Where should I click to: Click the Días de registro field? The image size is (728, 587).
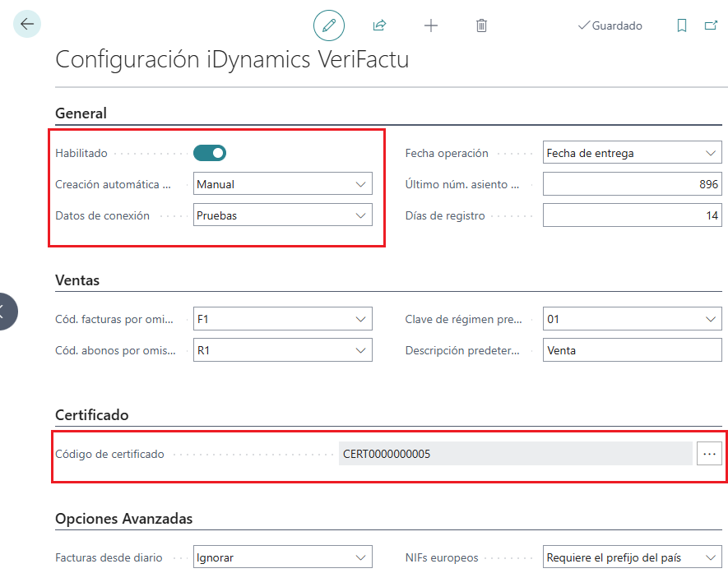coord(632,215)
